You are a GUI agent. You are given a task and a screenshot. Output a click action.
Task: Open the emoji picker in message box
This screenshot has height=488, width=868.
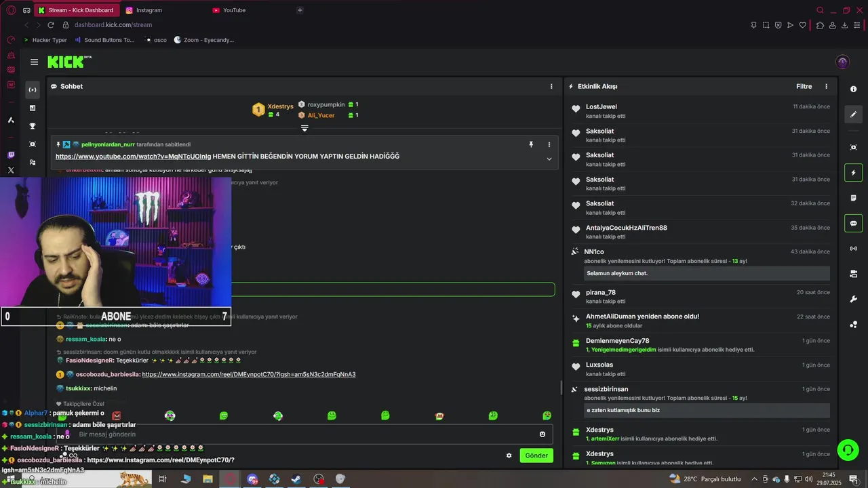[542, 434]
